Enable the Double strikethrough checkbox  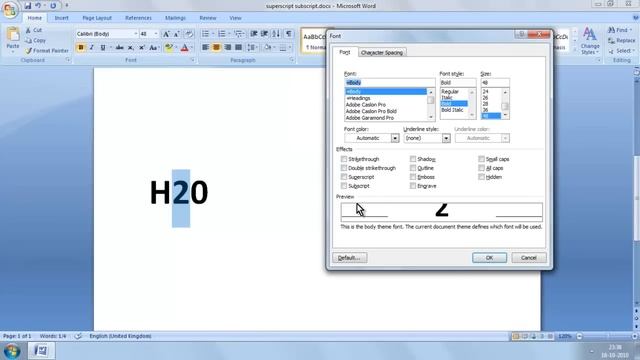(x=344, y=168)
